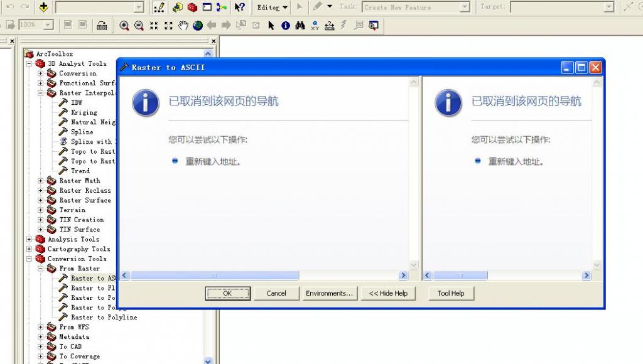Select the Pan hand tool
Viewport: 643px width, 364px height.
pos(183,25)
